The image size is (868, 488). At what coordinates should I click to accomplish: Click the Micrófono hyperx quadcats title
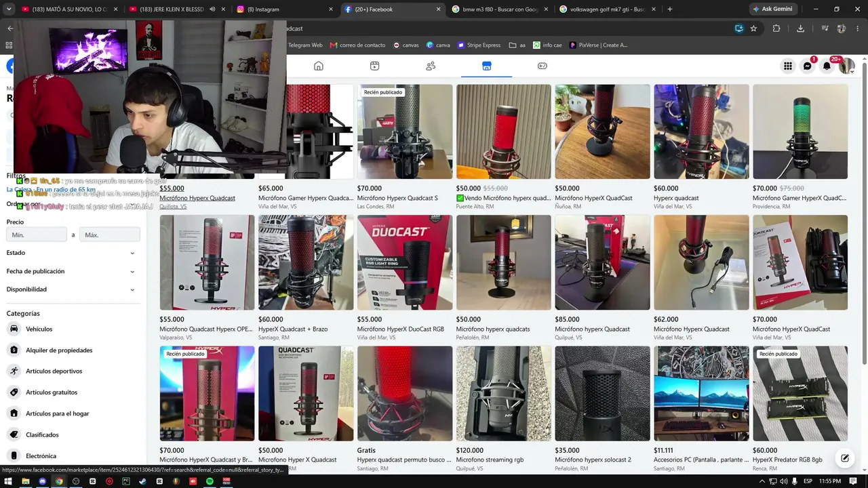coord(493,329)
